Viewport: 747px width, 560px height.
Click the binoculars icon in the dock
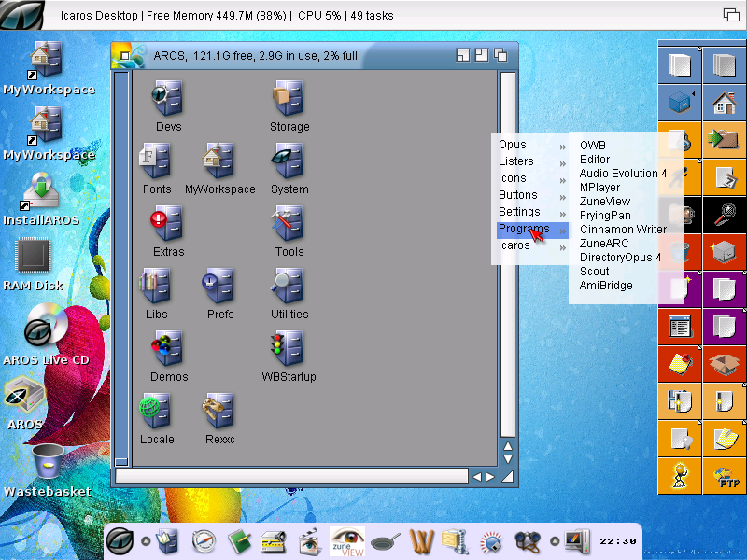pyautogui.click(x=528, y=542)
